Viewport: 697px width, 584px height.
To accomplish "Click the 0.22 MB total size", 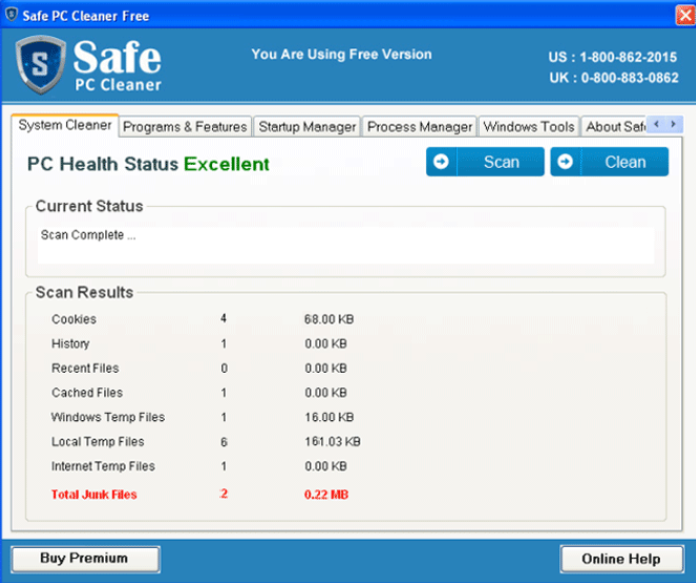I will (326, 494).
